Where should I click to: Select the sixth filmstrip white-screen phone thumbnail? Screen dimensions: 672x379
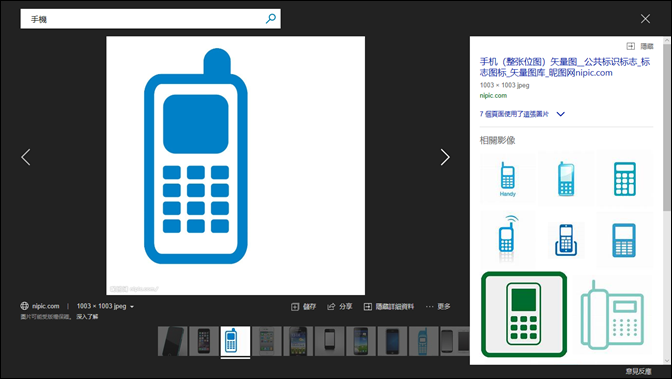329,341
